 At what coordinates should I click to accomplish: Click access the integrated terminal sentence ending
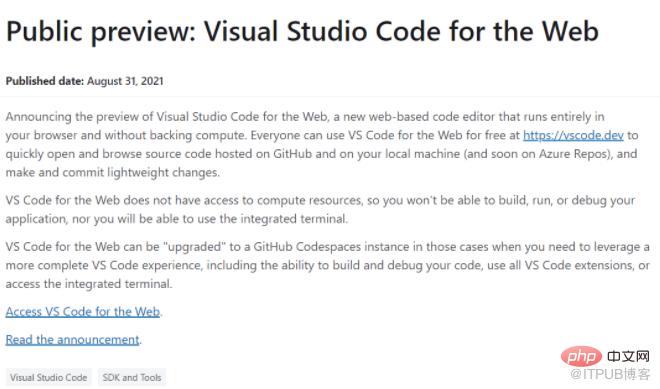[x=89, y=284]
